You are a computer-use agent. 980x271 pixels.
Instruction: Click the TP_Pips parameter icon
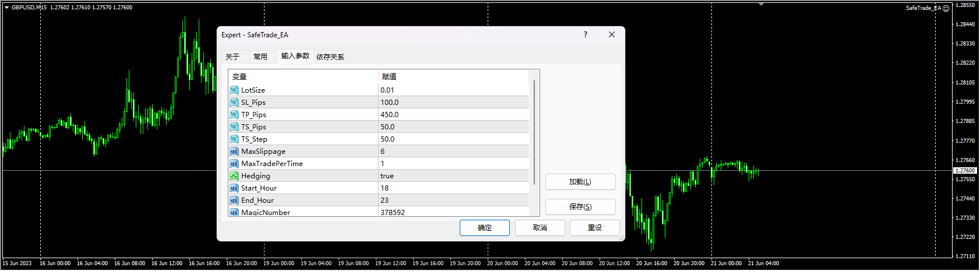[234, 115]
